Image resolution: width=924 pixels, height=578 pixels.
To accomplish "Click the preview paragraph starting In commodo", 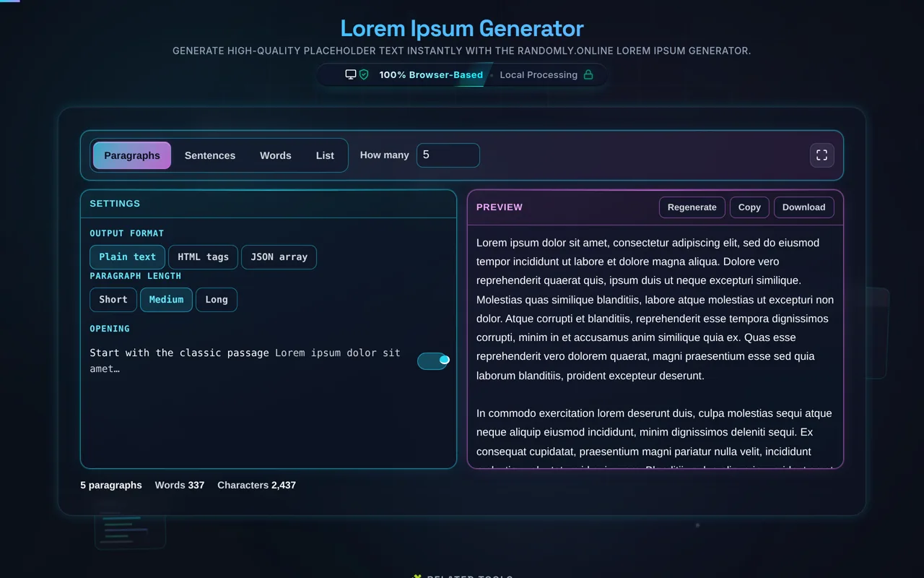I will pyautogui.click(x=655, y=437).
